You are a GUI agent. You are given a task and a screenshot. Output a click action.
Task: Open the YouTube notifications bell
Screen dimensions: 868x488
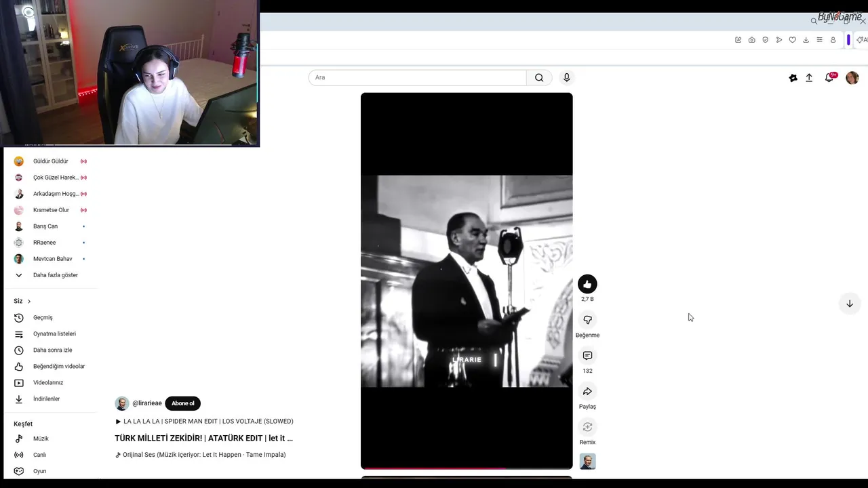(x=829, y=77)
